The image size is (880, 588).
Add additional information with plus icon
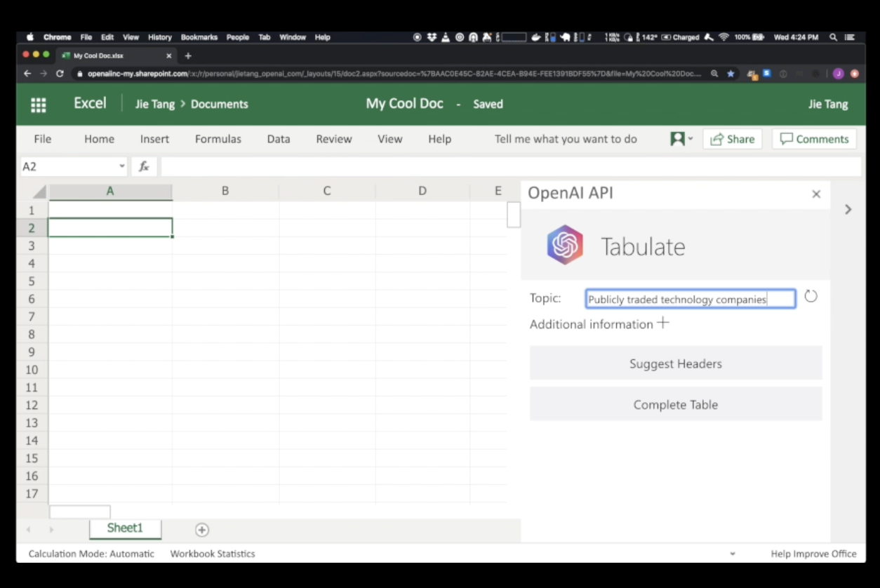point(663,323)
